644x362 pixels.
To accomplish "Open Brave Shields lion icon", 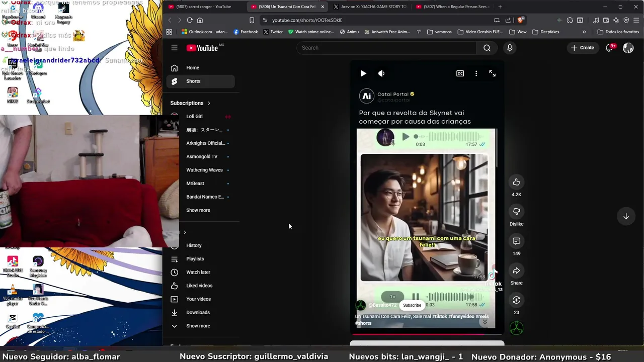I will pos(520,20).
